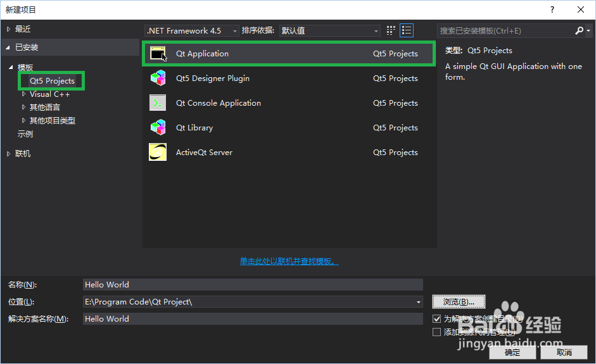Image resolution: width=596 pixels, height=364 pixels.
Task: Collapse the 已安装 section
Action: click(x=8, y=47)
